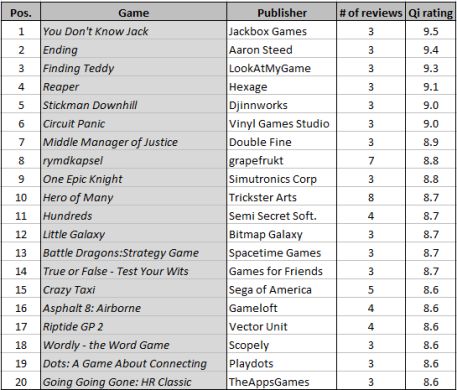Click the Riptide GP 2 cell

[133, 327]
